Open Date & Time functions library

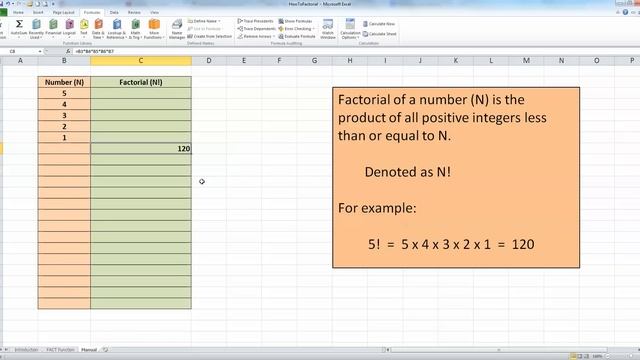(x=98, y=29)
